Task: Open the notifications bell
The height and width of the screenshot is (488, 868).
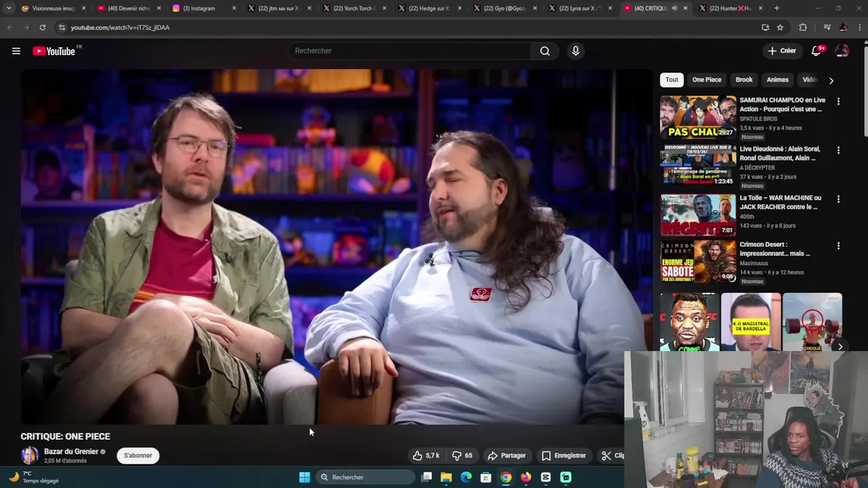Action: click(816, 51)
